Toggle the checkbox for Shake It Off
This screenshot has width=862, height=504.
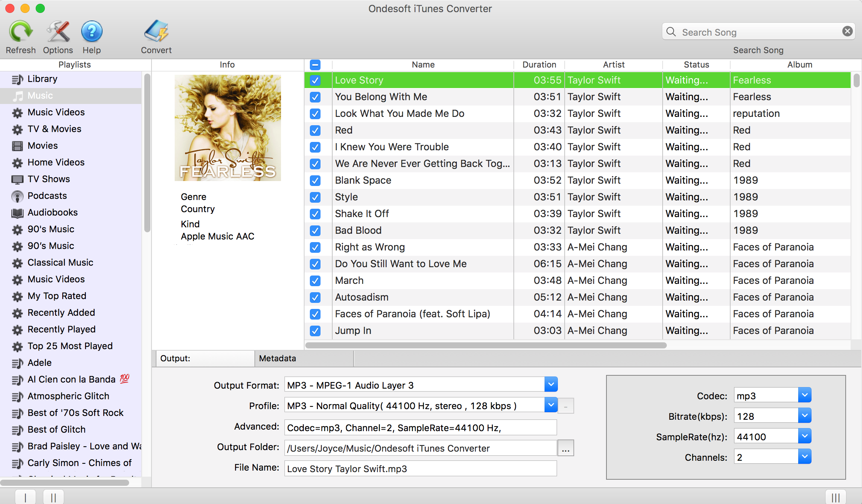coord(315,213)
